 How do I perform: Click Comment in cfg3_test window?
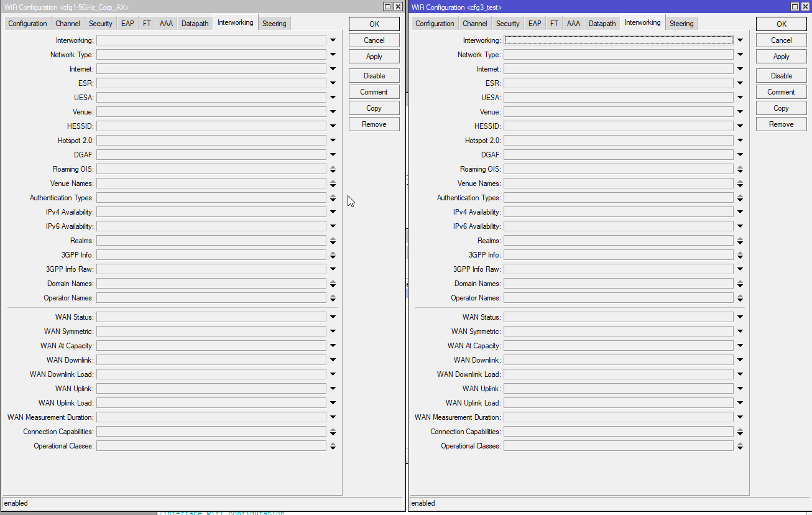782,92
